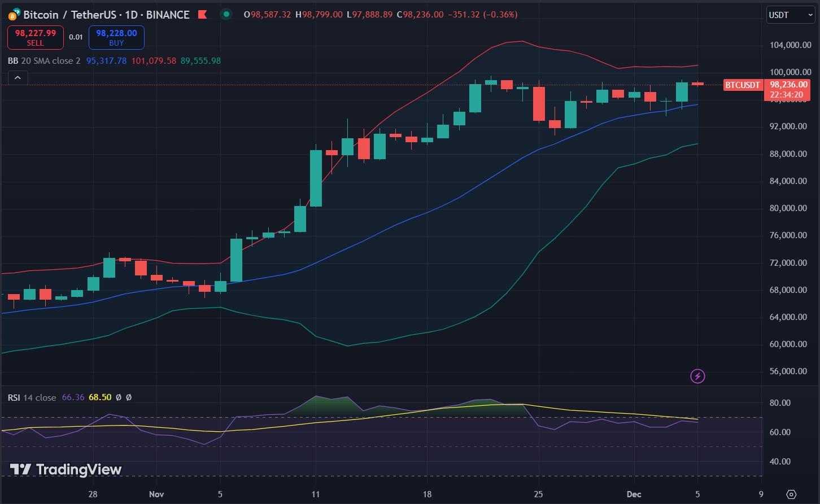Click the 84,000.00 price axis label
The height and width of the screenshot is (504, 820).
pyautogui.click(x=789, y=181)
